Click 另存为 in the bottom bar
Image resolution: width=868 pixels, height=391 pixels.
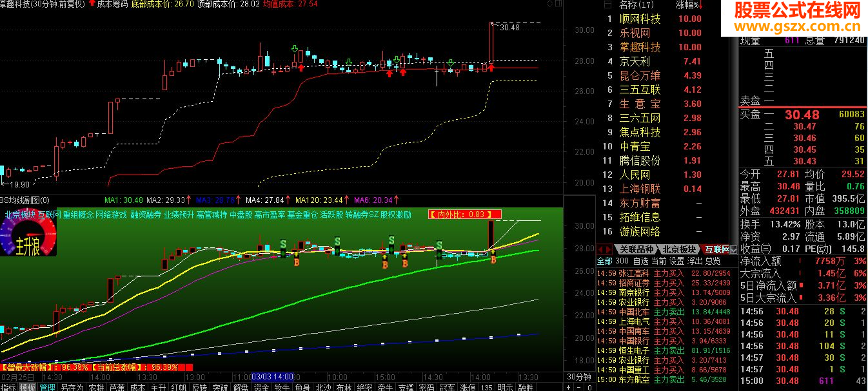click(x=72, y=387)
